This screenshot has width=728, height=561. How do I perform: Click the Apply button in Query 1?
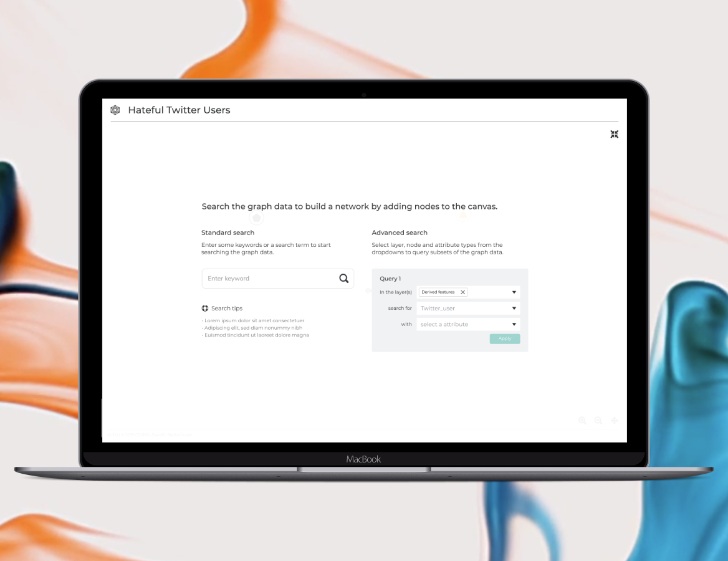[x=505, y=338]
